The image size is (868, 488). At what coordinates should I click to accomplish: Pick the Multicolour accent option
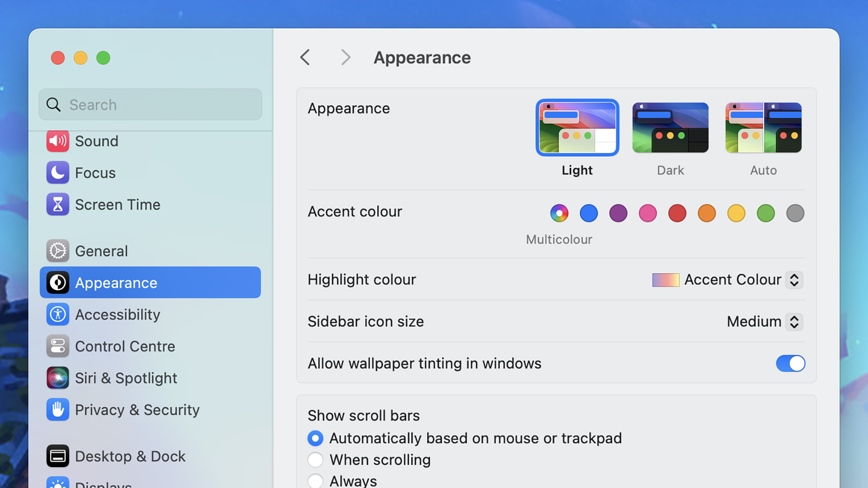[559, 213]
